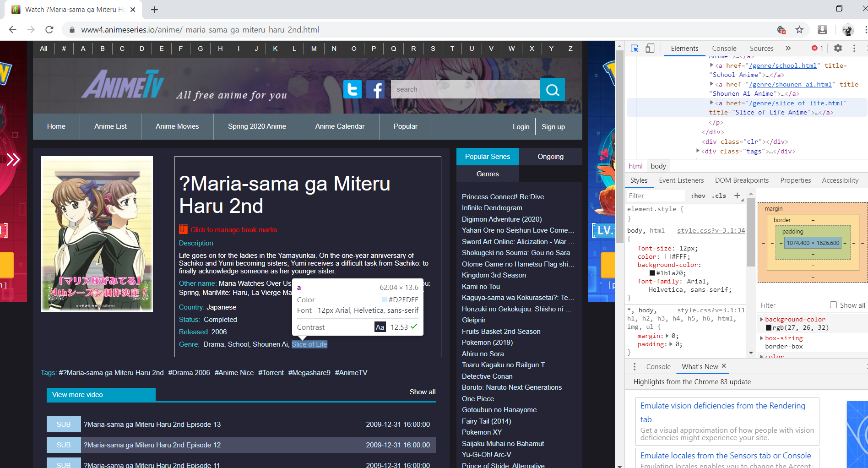Screen dimensions: 868x468
Task: Click the site info lock icon
Action: (71, 30)
